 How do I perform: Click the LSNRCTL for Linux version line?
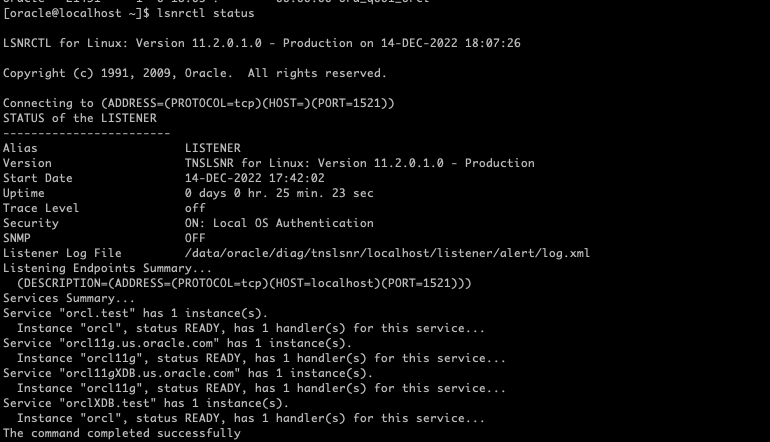[x=261, y=43]
